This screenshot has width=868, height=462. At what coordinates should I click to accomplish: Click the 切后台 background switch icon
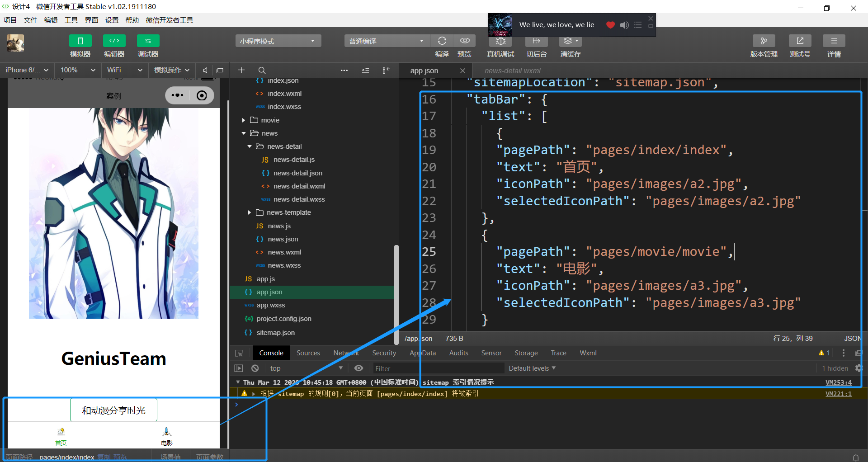(x=537, y=41)
